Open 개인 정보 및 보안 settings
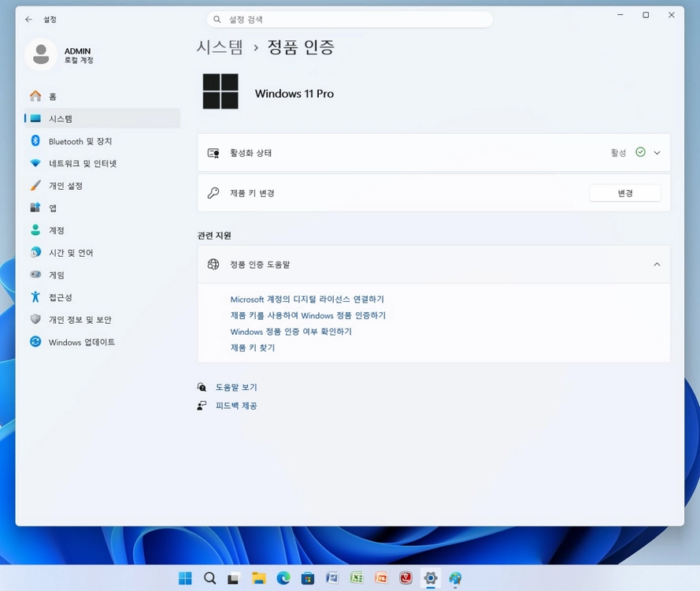This screenshot has width=700, height=591. 102,319
